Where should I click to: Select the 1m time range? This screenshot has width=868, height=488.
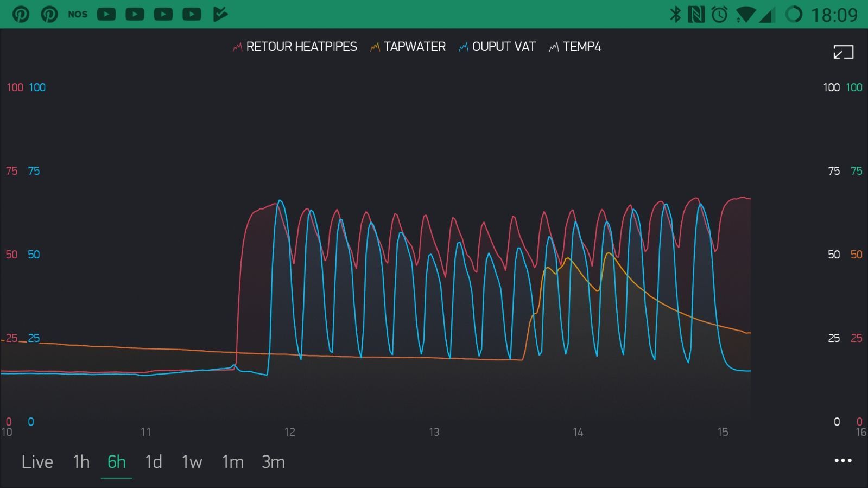tap(233, 462)
